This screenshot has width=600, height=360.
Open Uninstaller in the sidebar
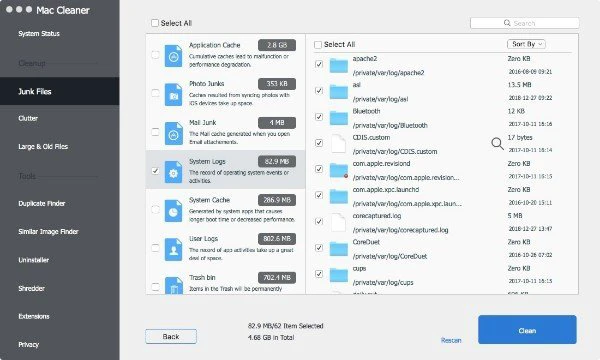coord(34,260)
